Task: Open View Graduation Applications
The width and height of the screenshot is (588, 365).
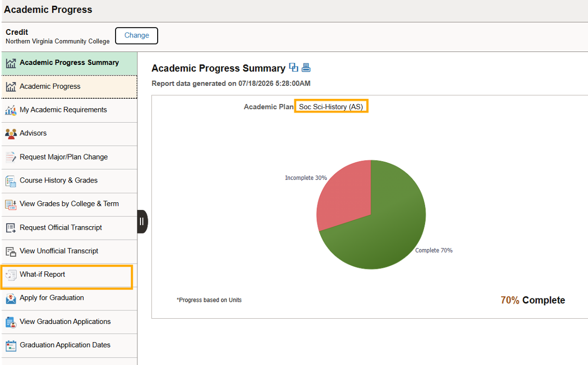Action: click(x=69, y=322)
